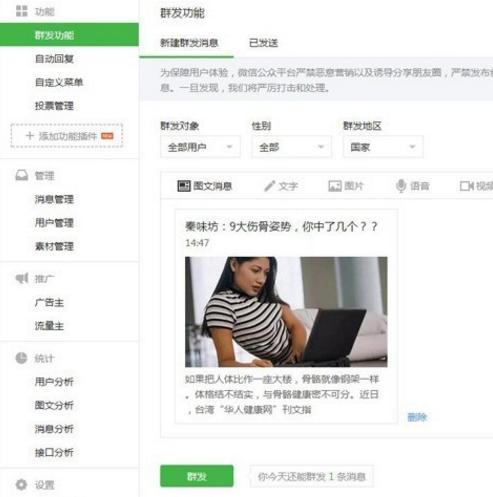The height and width of the screenshot is (497, 493).
Task: Open 广告主 under 推广
Action: pos(49,302)
